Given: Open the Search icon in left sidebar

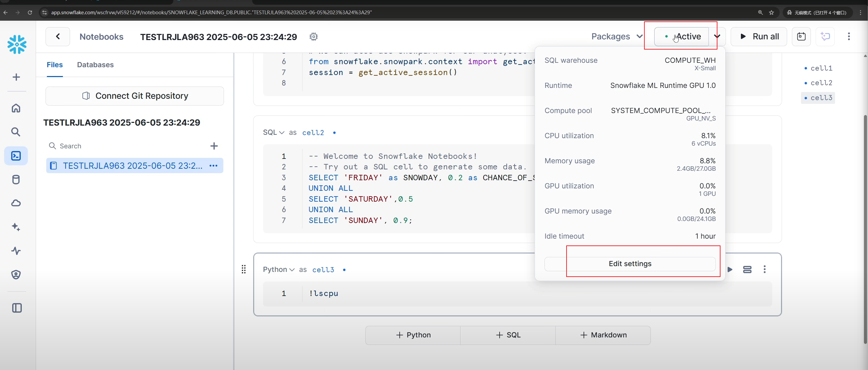Looking at the screenshot, I should (16, 132).
